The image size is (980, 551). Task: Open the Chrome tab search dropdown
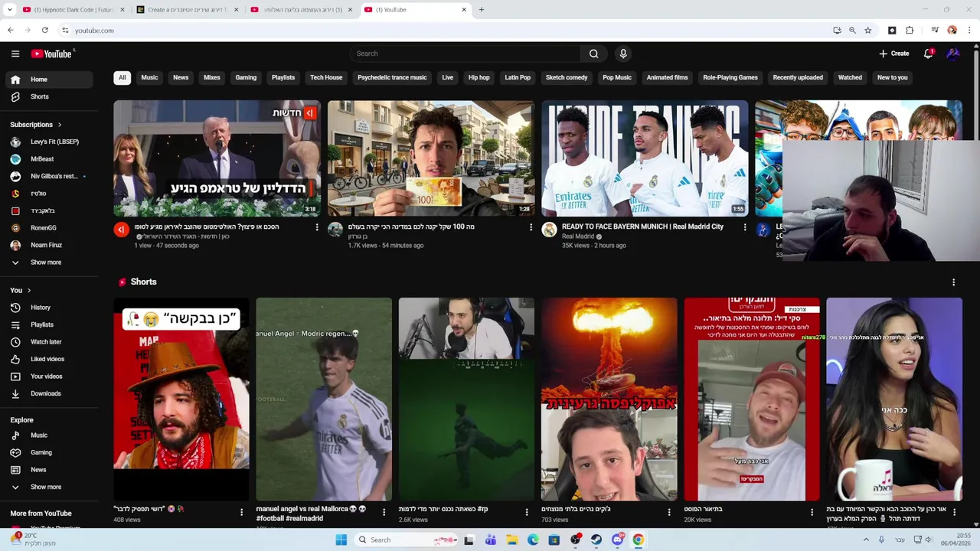point(10,10)
